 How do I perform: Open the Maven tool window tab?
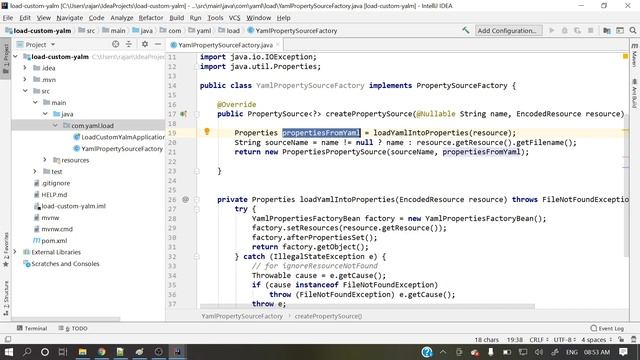pos(634,56)
